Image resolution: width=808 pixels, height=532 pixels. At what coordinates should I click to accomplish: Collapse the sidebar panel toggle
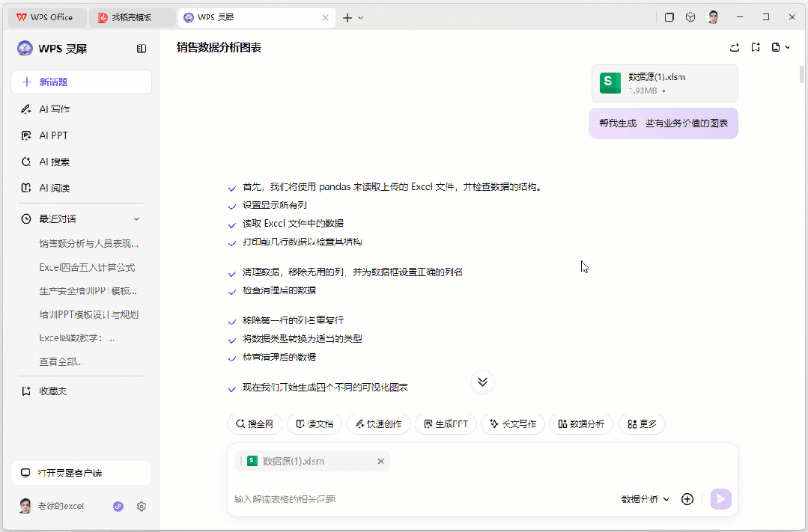[x=141, y=48]
